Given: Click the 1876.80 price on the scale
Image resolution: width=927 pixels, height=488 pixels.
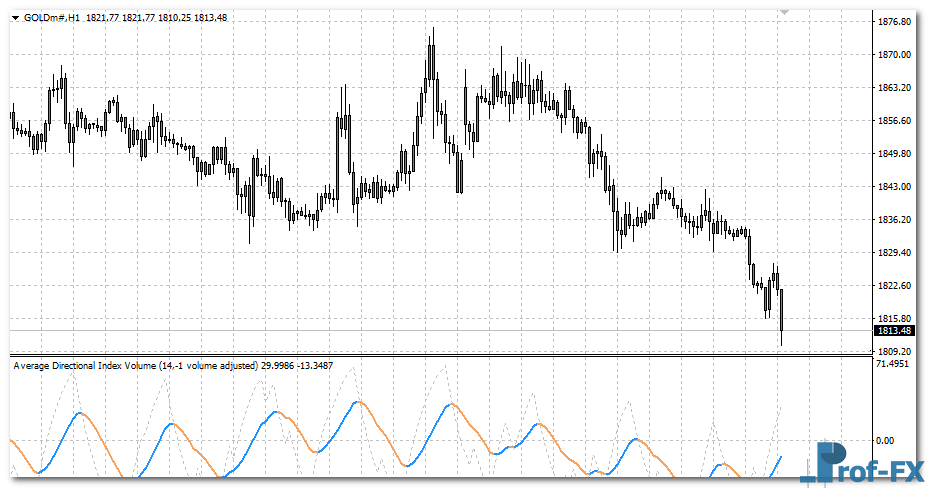Looking at the screenshot, I should [893, 22].
